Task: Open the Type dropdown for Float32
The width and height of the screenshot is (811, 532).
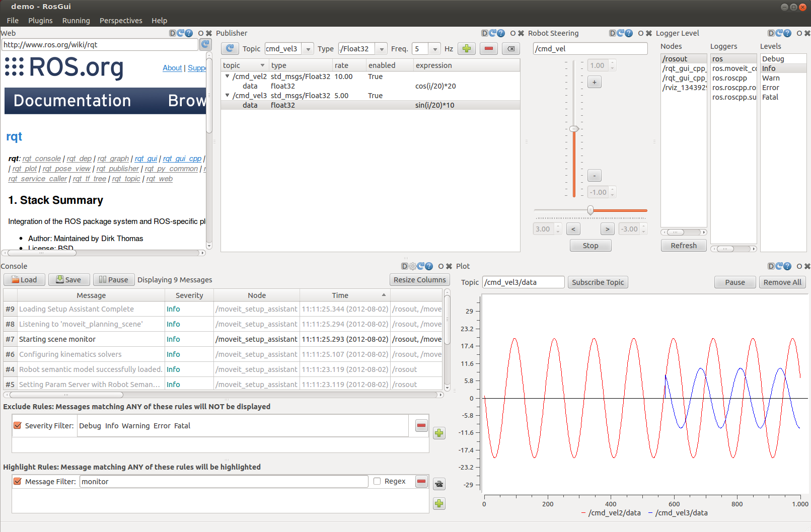Action: pos(382,49)
